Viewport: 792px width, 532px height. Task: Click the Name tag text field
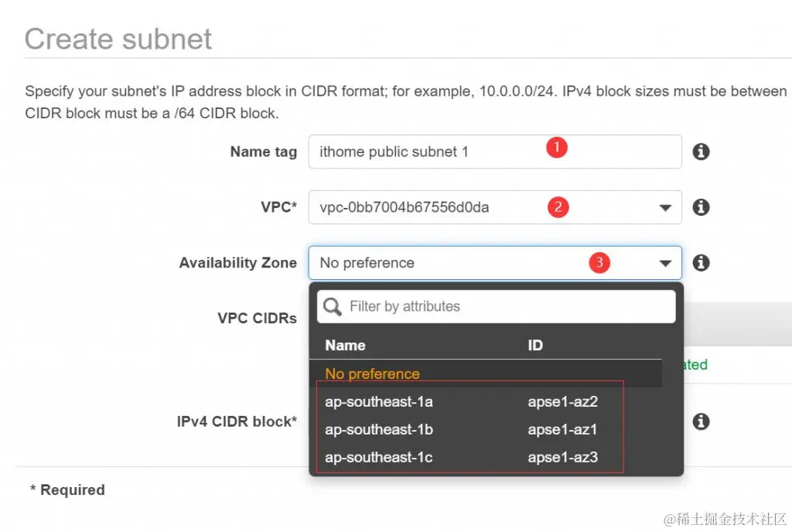[495, 152]
